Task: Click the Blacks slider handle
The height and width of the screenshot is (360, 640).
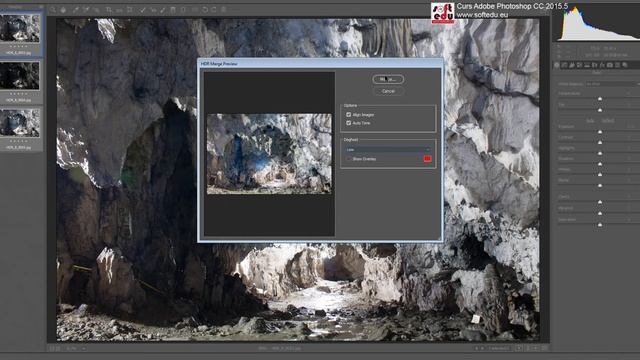Action: (x=600, y=185)
